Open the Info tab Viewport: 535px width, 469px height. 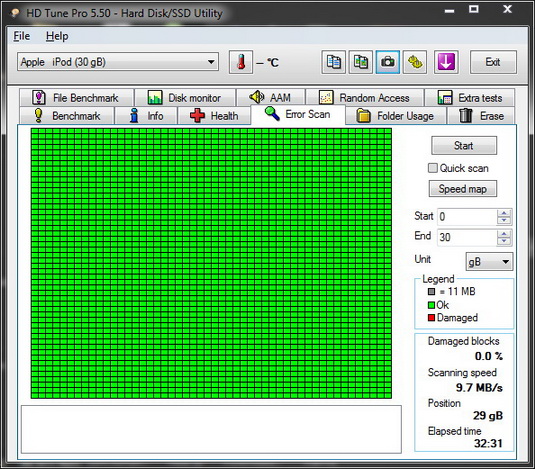pos(146,116)
